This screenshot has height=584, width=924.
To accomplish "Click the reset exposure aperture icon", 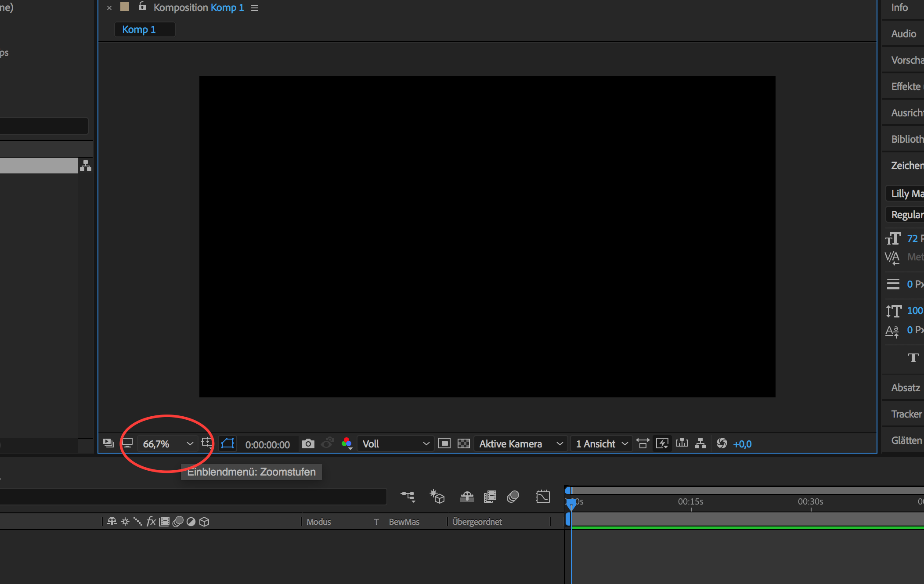I will pyautogui.click(x=722, y=443).
